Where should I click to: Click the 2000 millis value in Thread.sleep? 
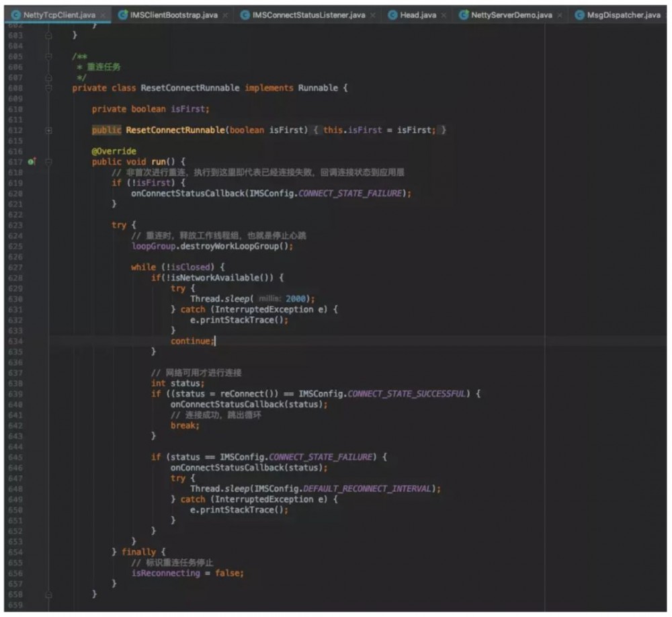(296, 299)
